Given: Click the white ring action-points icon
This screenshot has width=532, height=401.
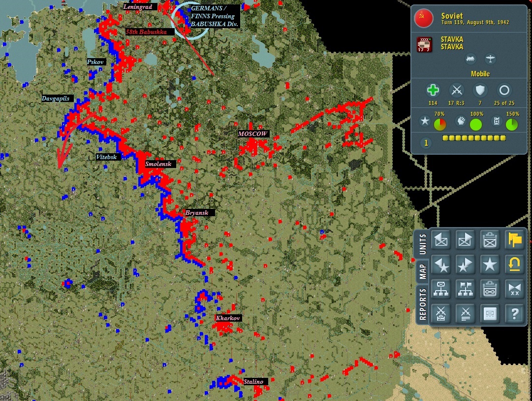Looking at the screenshot, I should 504,90.
